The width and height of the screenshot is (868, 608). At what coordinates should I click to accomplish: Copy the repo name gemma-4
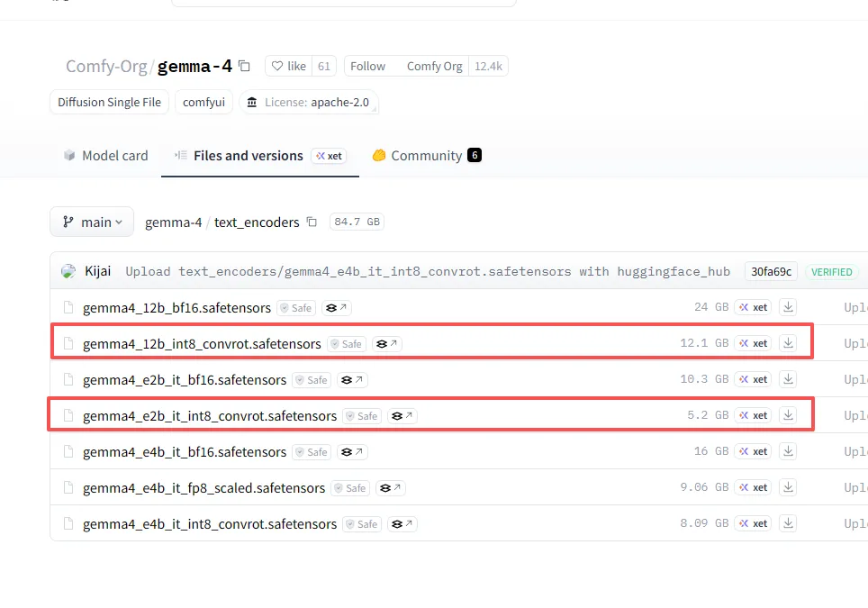[244, 66]
